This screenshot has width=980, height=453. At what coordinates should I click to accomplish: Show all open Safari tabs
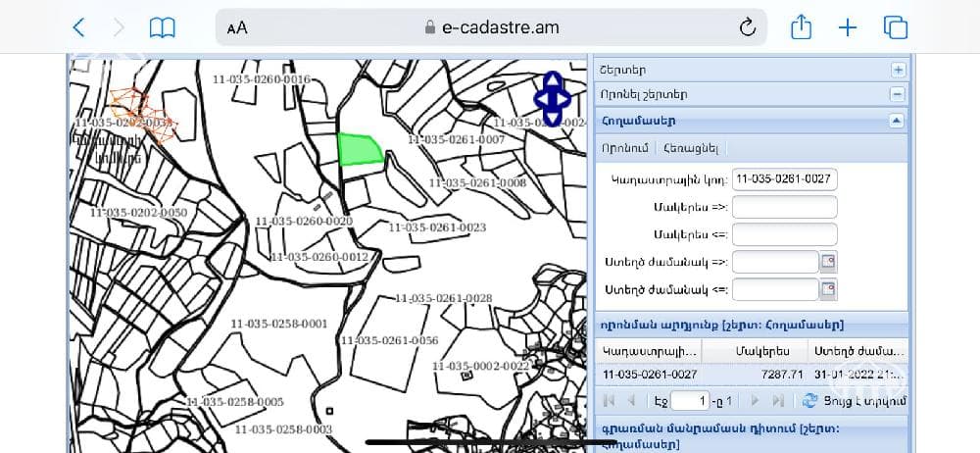895,27
